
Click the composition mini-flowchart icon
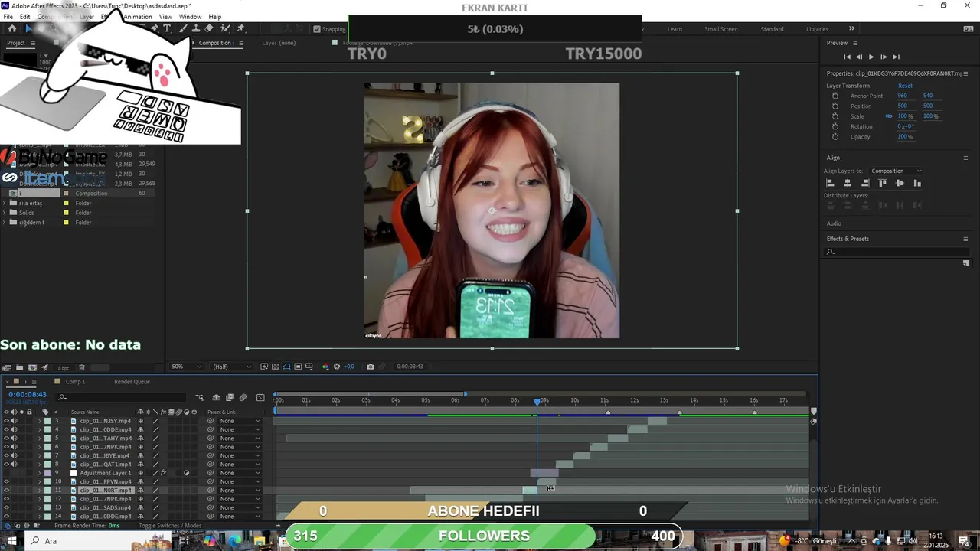[x=199, y=397]
